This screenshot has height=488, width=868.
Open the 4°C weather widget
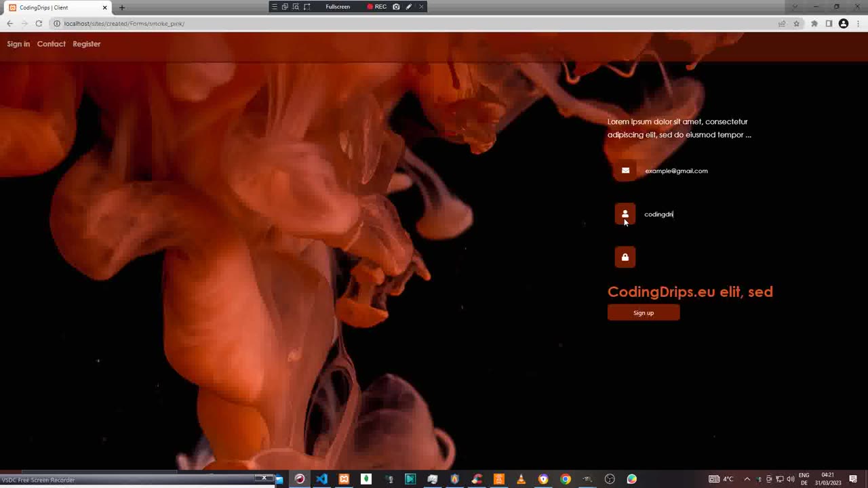tap(722, 479)
